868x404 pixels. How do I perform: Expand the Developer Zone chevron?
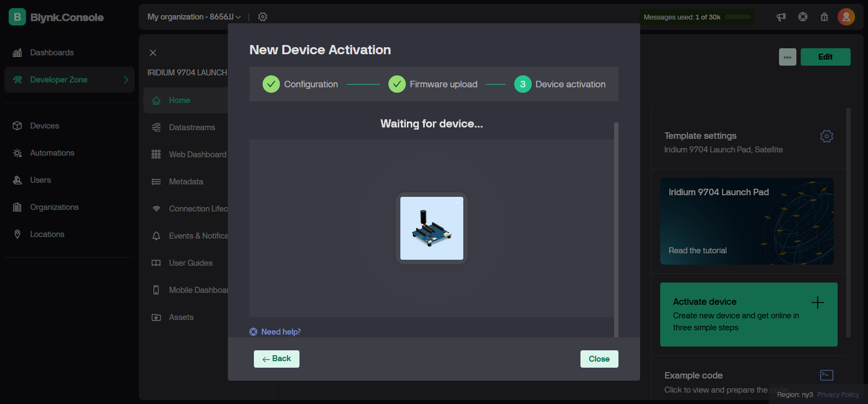coord(126,80)
